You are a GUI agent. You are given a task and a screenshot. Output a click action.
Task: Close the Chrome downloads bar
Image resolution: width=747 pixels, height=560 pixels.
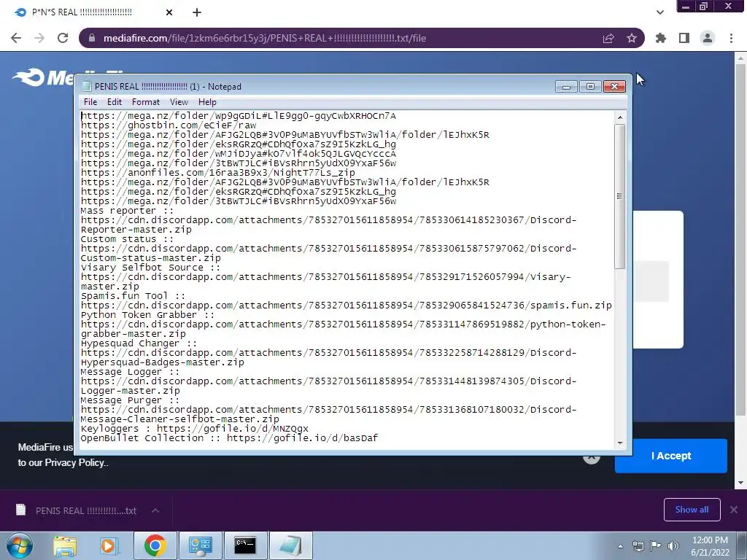pyautogui.click(x=734, y=510)
